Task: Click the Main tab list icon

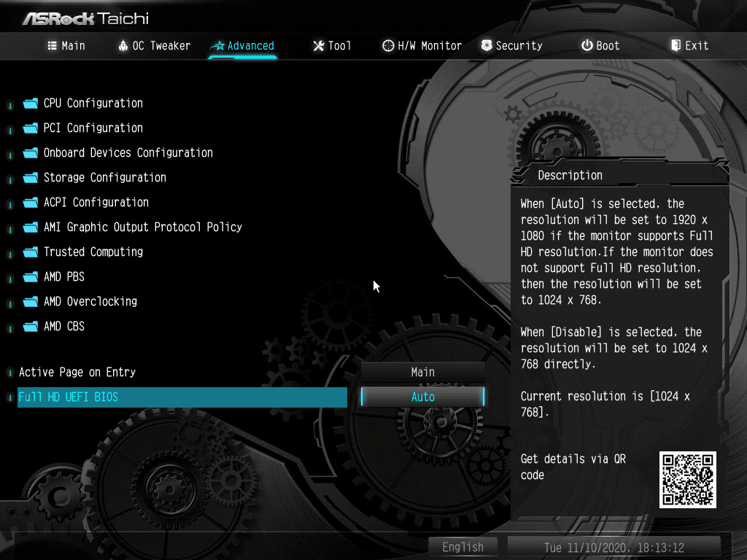Action: tap(53, 46)
